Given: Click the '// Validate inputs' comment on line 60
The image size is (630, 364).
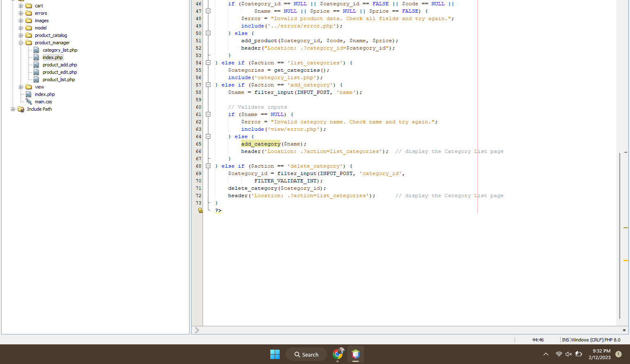Looking at the screenshot, I should [x=258, y=107].
